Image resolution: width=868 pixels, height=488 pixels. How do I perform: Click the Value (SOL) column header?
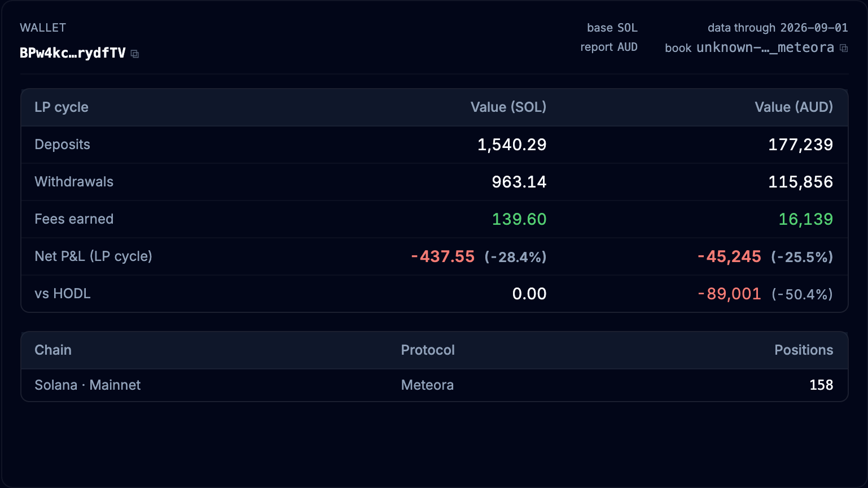coord(508,107)
